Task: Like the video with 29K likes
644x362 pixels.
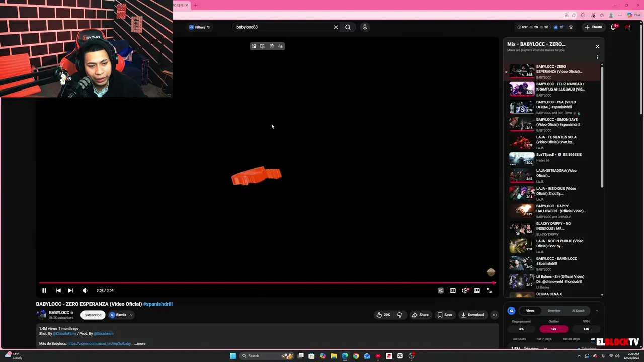Action: (383, 315)
